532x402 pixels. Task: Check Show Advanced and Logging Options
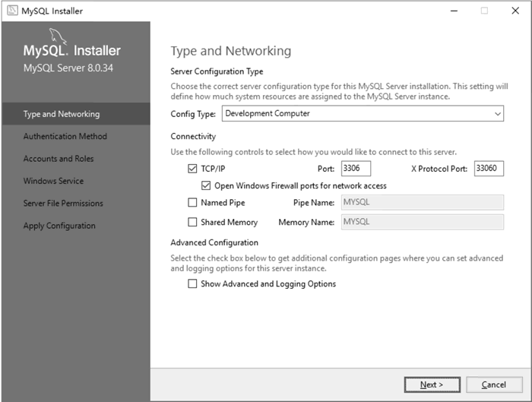click(192, 283)
